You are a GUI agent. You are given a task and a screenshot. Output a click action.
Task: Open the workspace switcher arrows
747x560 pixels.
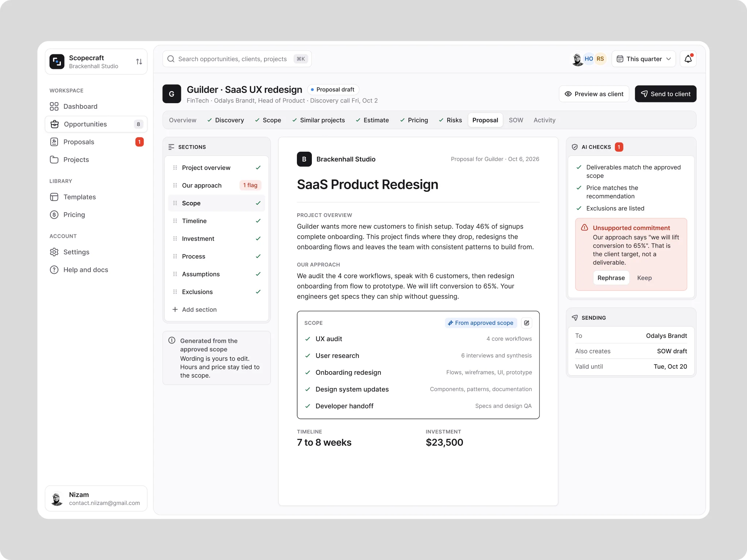pyautogui.click(x=139, y=62)
